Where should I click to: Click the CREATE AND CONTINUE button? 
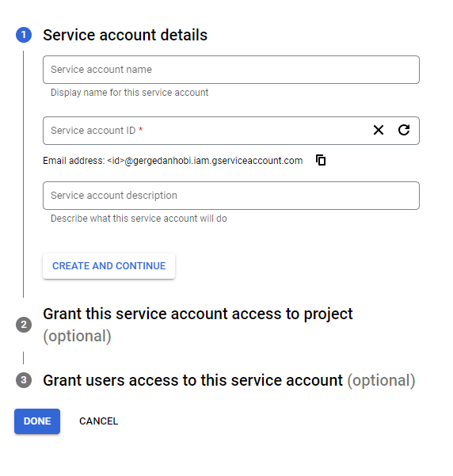pos(108,266)
